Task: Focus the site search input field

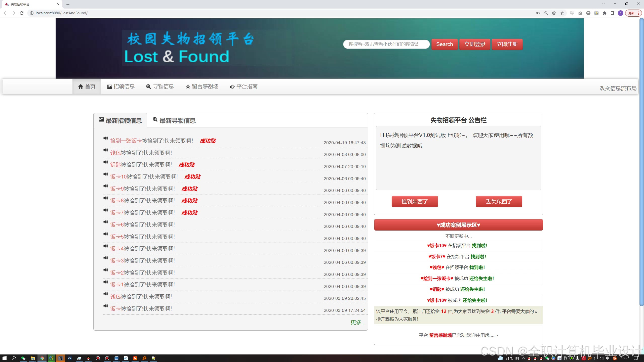Action: pos(386,44)
